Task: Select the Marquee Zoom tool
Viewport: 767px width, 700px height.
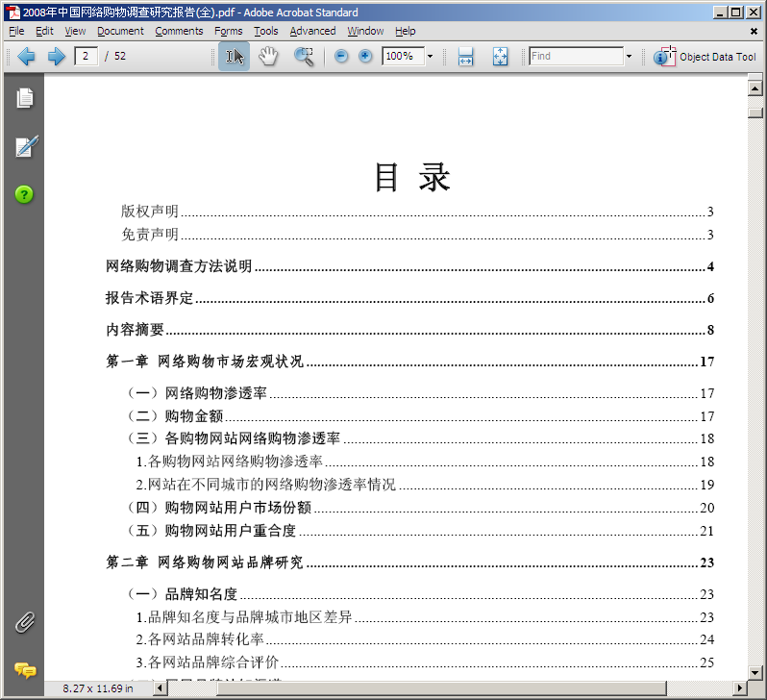Action: click(x=304, y=57)
